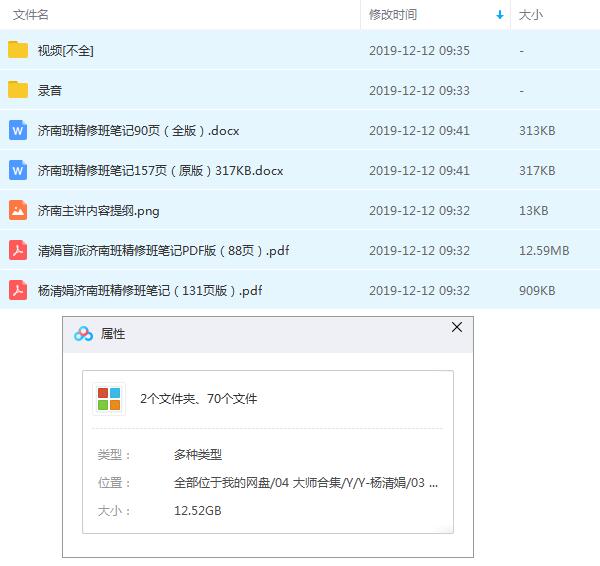Click size value 13KB
The image size is (600, 566).
(533, 211)
